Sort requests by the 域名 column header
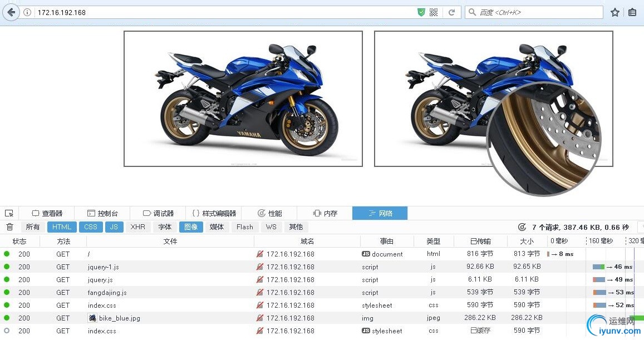Image resolution: width=644 pixels, height=340 pixels. pos(307,241)
